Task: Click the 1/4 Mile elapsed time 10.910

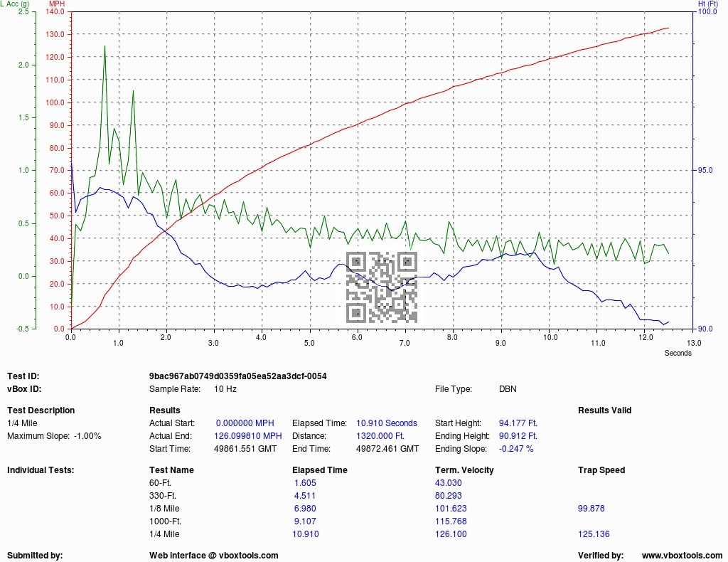Action: [306, 534]
